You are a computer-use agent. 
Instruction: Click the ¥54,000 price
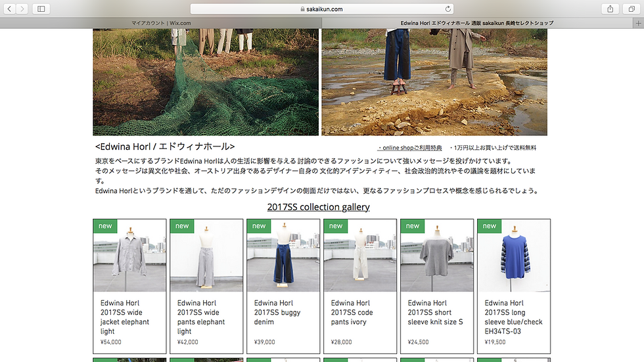click(x=111, y=342)
